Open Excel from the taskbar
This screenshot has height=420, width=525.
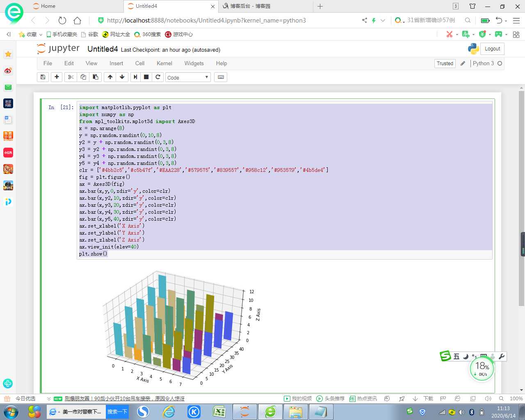tap(219, 412)
